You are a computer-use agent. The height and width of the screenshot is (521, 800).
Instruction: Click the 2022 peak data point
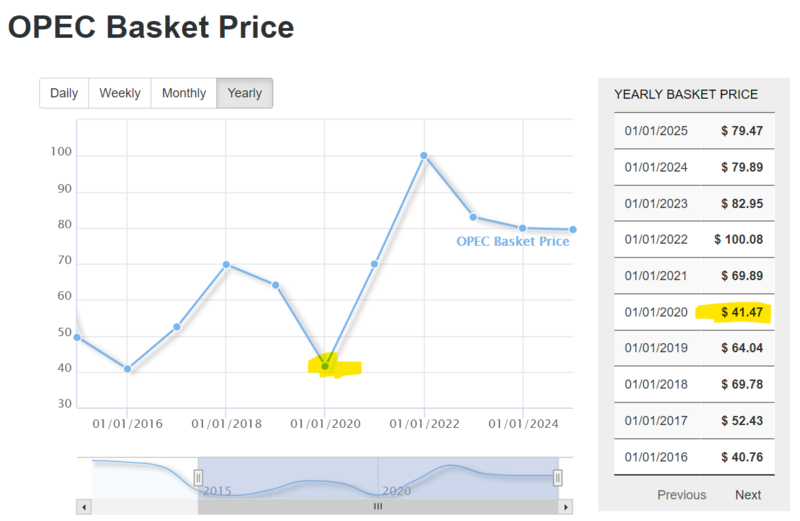[x=424, y=155]
